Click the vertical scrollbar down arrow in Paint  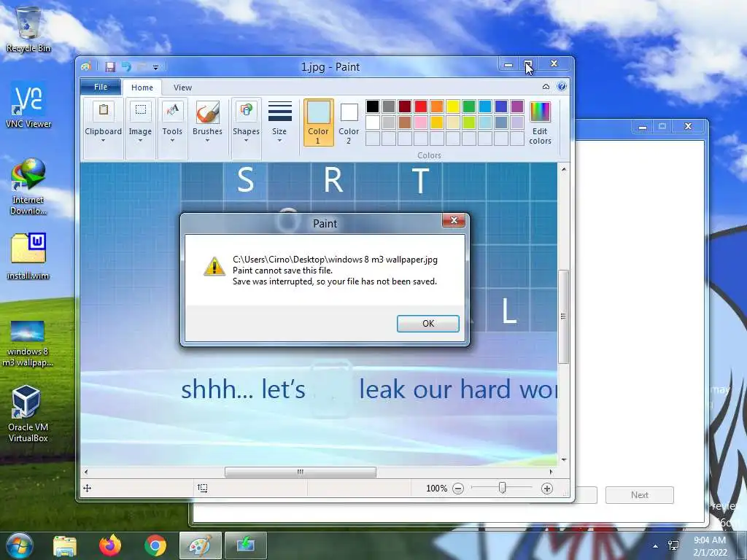pos(564,459)
